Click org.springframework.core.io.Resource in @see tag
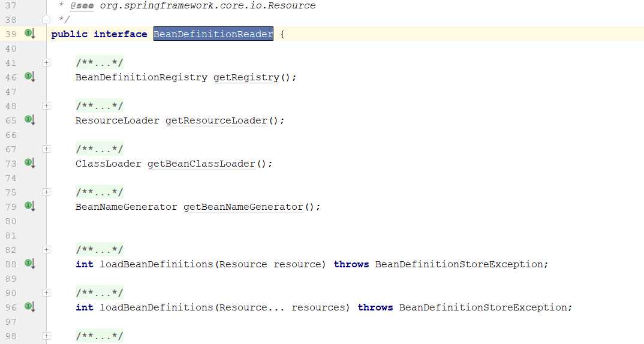 207,6
